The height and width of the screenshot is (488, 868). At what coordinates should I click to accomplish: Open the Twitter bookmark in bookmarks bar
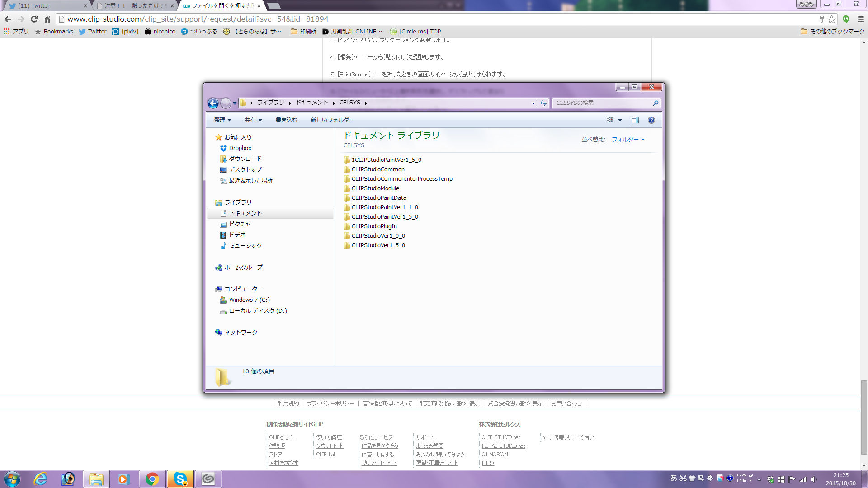(x=93, y=32)
